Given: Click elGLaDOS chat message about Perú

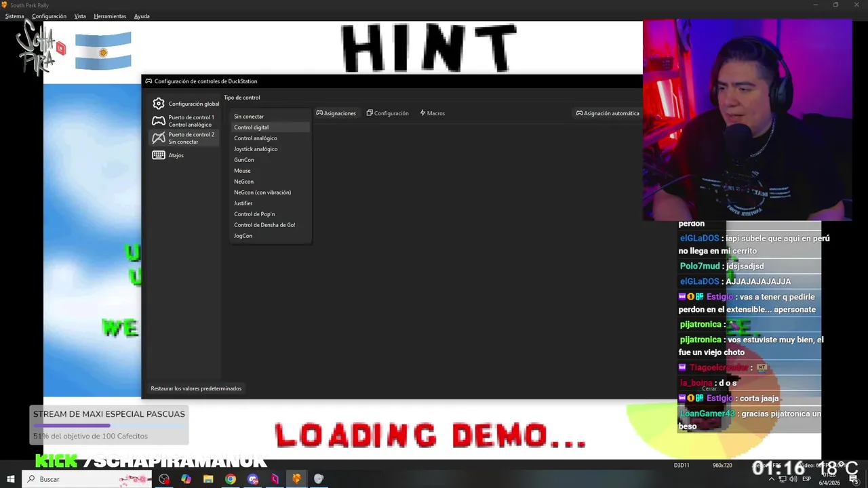Looking at the screenshot, I should (754, 245).
